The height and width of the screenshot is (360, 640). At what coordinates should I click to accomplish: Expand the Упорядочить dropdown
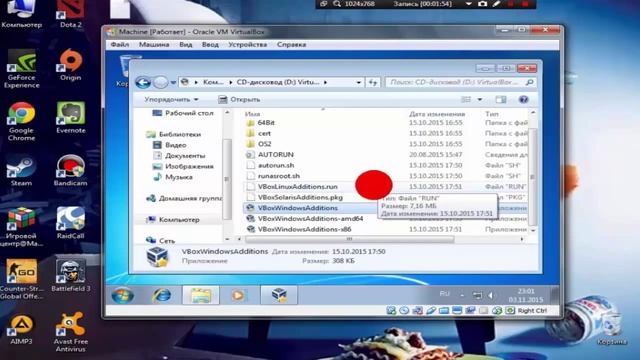171,99
